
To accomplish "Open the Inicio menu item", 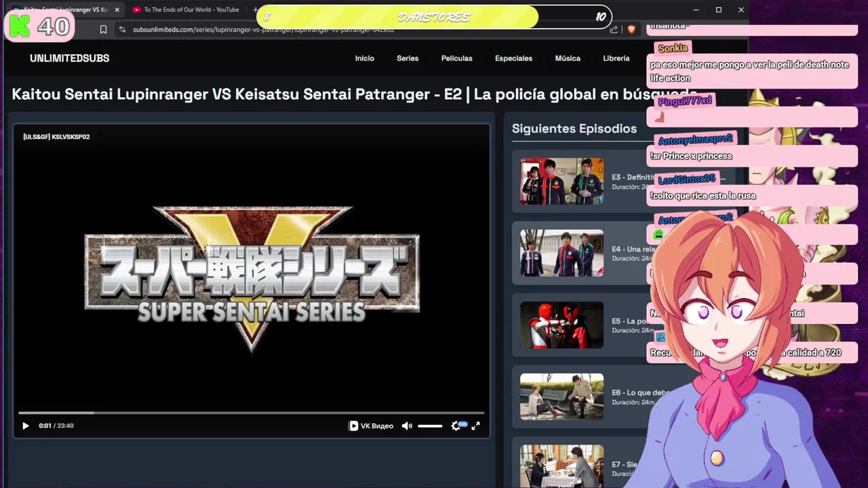I will pos(364,58).
